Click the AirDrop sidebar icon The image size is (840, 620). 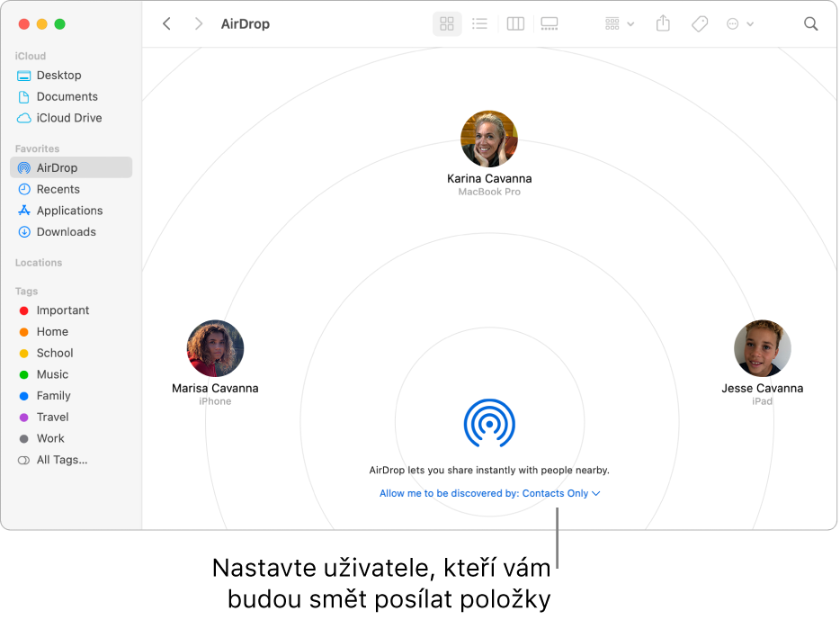(24, 167)
